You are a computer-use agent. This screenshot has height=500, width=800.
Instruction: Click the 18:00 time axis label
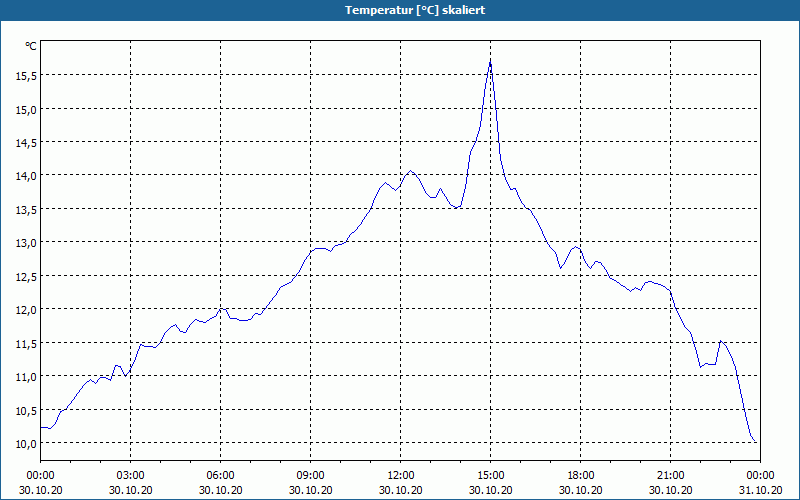[581, 476]
